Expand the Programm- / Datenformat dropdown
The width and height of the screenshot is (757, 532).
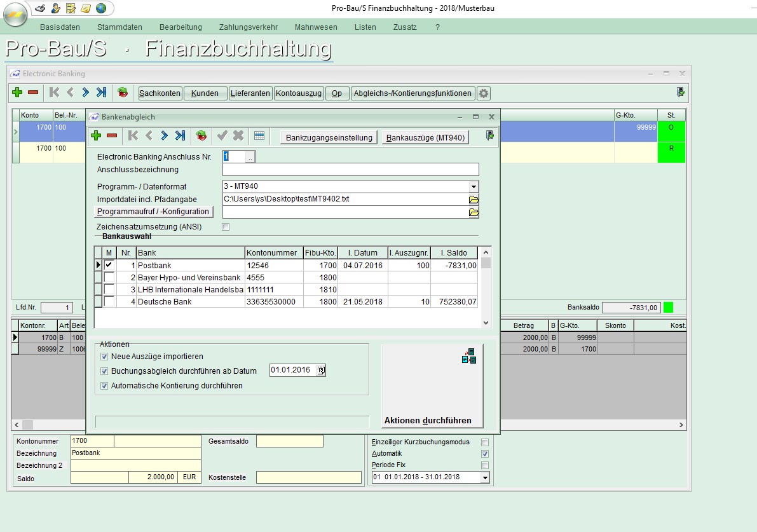click(x=474, y=187)
